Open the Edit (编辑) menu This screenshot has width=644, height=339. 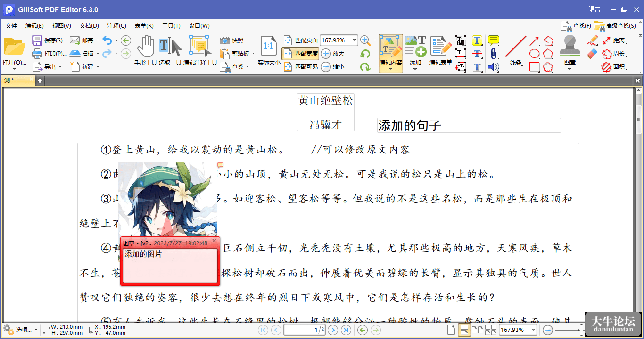click(x=34, y=26)
